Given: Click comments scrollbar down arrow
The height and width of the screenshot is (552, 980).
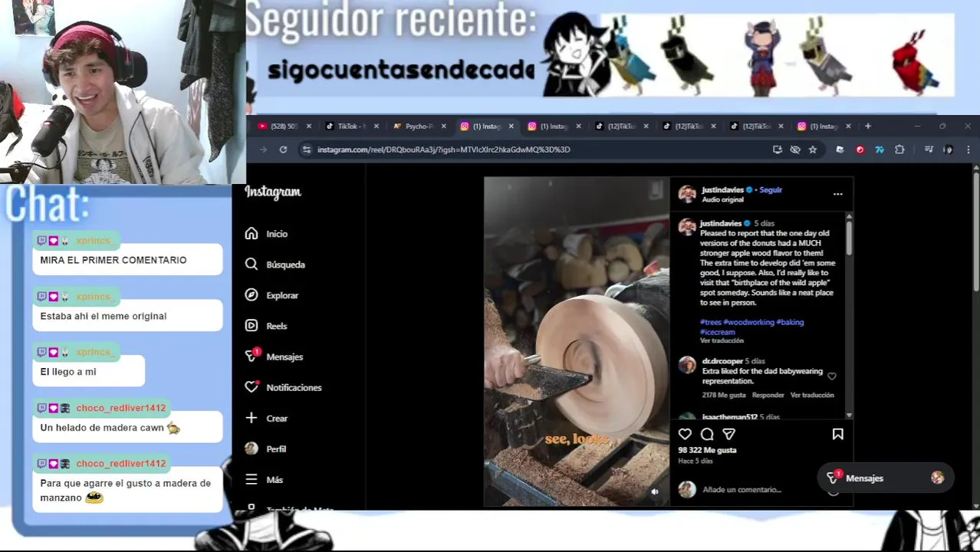Looking at the screenshot, I should coord(848,415).
